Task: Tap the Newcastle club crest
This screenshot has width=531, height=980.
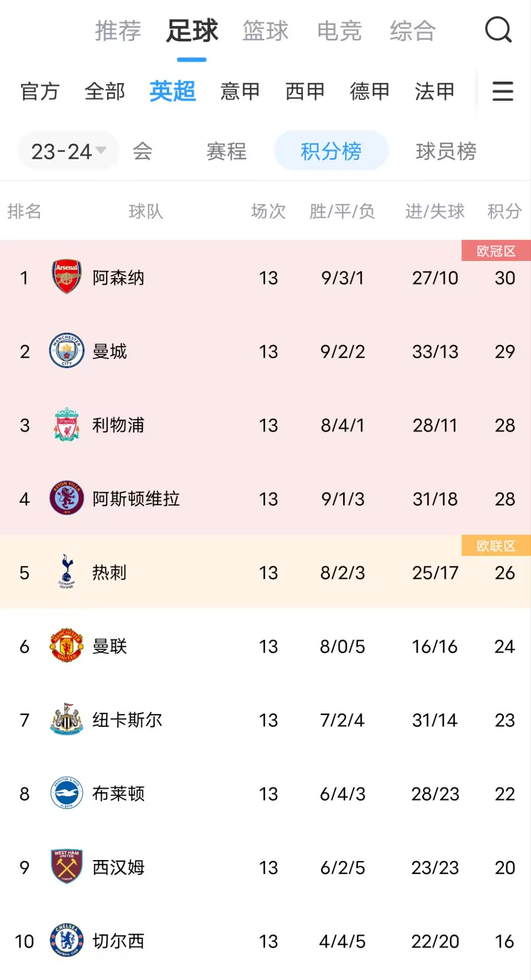Action: pyautogui.click(x=67, y=720)
